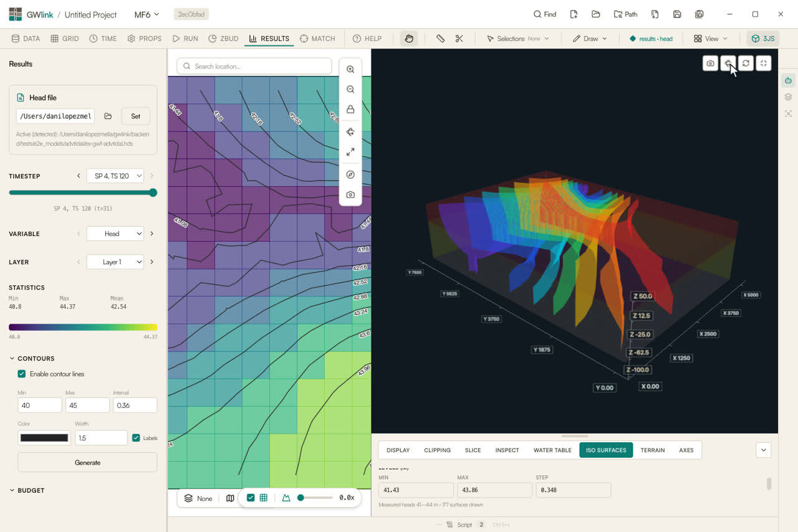Toggle the grid visibility checkbox in map footer
Viewport: 798px width, 532px height.
coord(251,498)
